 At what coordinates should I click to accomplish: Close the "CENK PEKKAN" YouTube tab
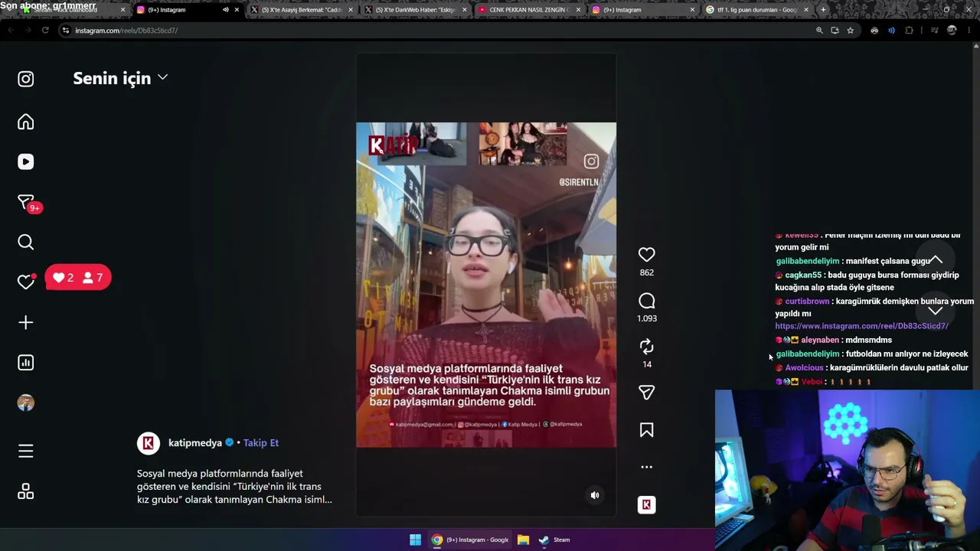pos(578,10)
